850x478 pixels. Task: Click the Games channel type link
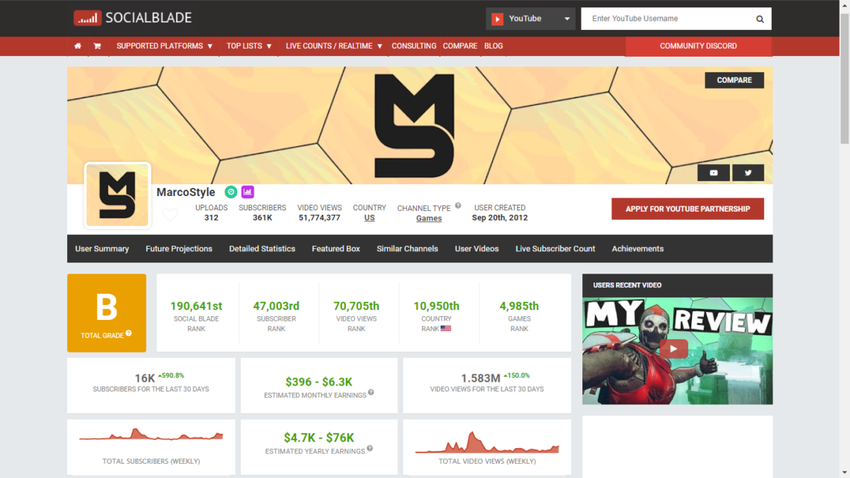pyautogui.click(x=429, y=218)
